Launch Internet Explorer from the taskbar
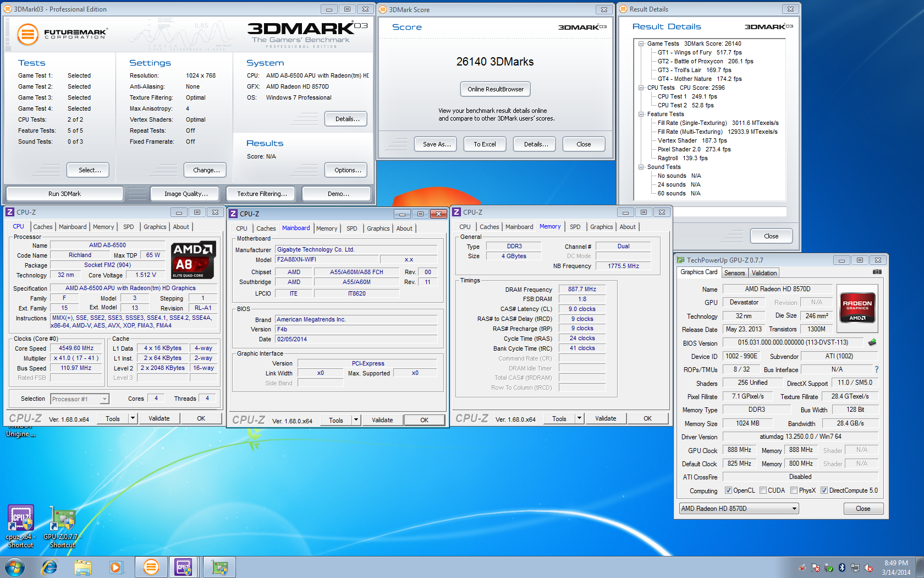924x578 pixels. [50, 567]
